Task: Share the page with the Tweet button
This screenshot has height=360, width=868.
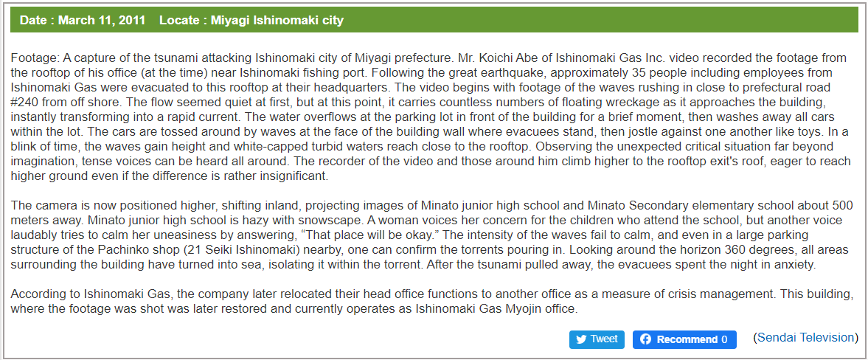Action: click(597, 339)
